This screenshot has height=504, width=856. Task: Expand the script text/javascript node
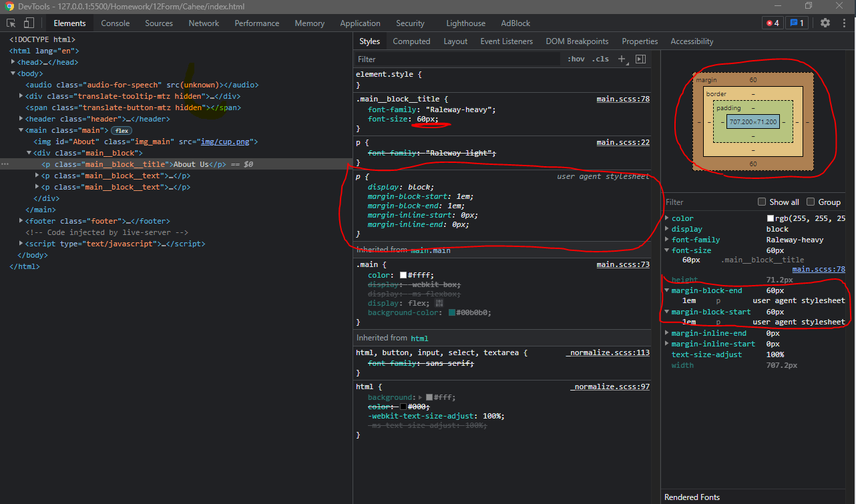pyautogui.click(x=21, y=244)
